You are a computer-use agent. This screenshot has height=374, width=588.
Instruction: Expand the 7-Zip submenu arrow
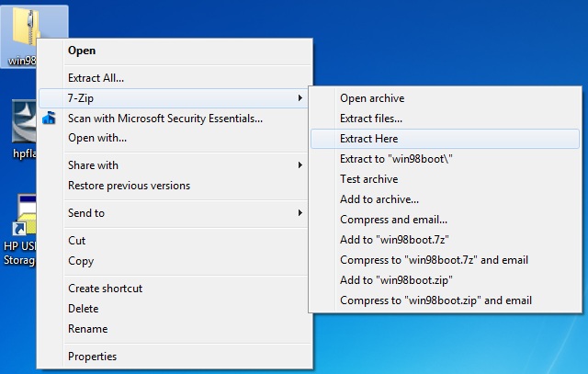point(300,98)
